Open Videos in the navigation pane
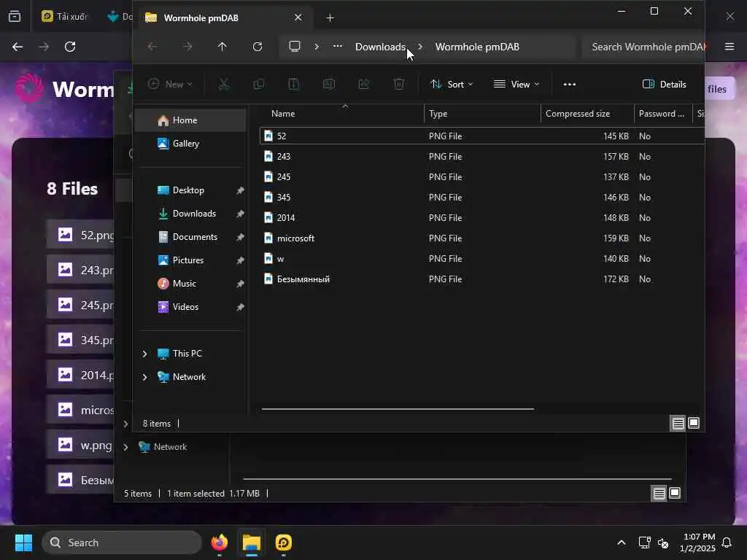 point(190,307)
